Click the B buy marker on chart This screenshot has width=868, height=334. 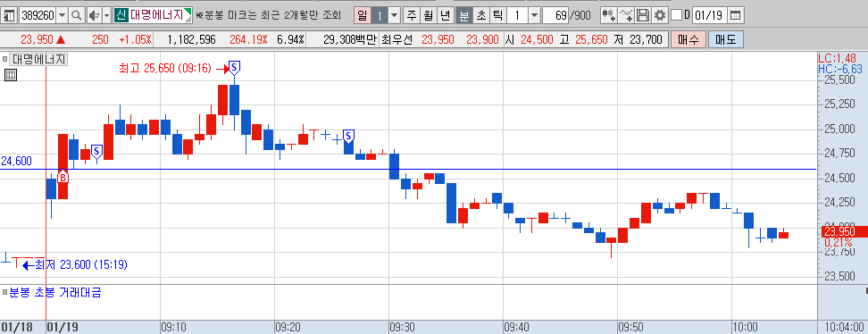[63, 177]
